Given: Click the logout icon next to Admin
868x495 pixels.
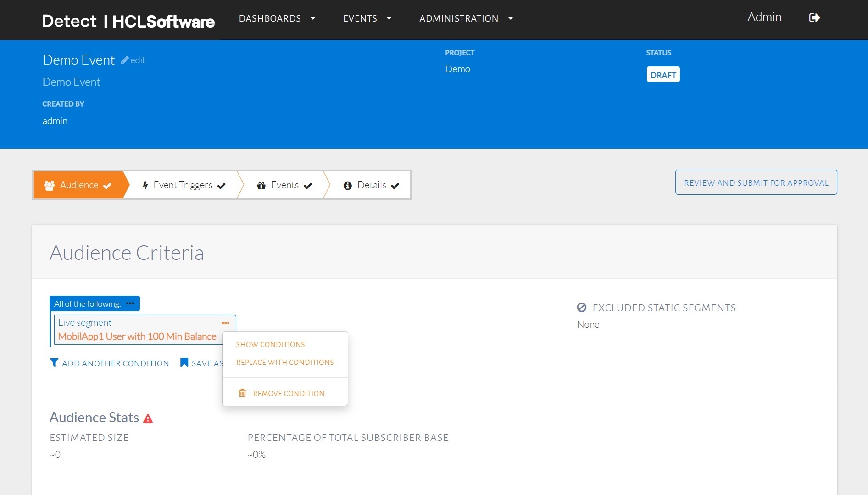Looking at the screenshot, I should coord(814,18).
